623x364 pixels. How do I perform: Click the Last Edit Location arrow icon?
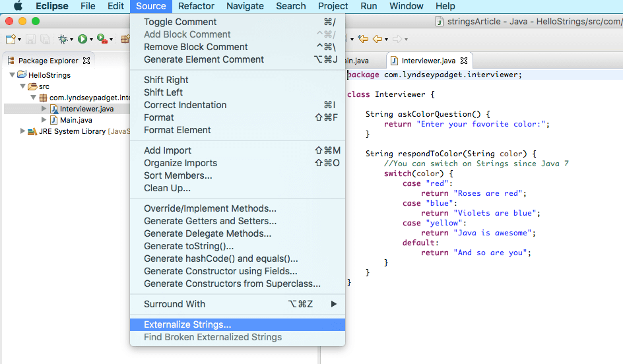tap(363, 39)
